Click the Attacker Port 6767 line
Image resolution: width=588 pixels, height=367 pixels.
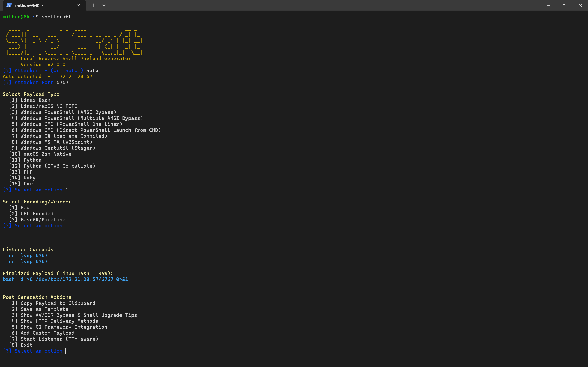pos(36,83)
